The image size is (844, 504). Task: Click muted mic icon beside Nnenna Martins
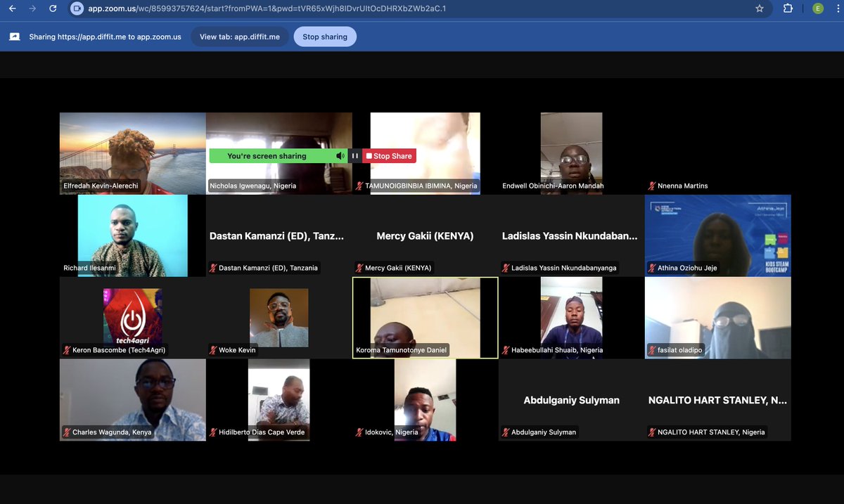tap(652, 186)
